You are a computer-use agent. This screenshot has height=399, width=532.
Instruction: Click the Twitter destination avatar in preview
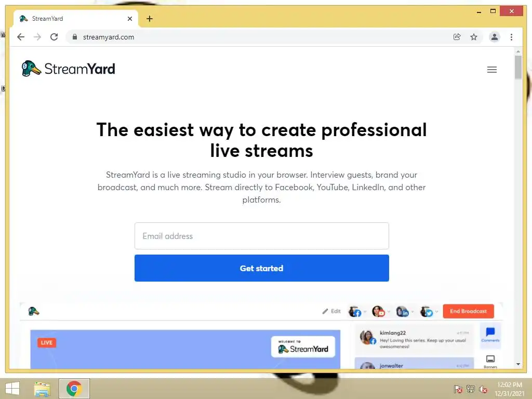427,312
